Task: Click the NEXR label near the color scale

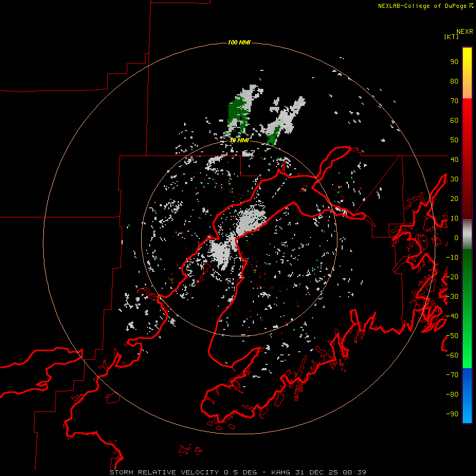Action: (465, 32)
